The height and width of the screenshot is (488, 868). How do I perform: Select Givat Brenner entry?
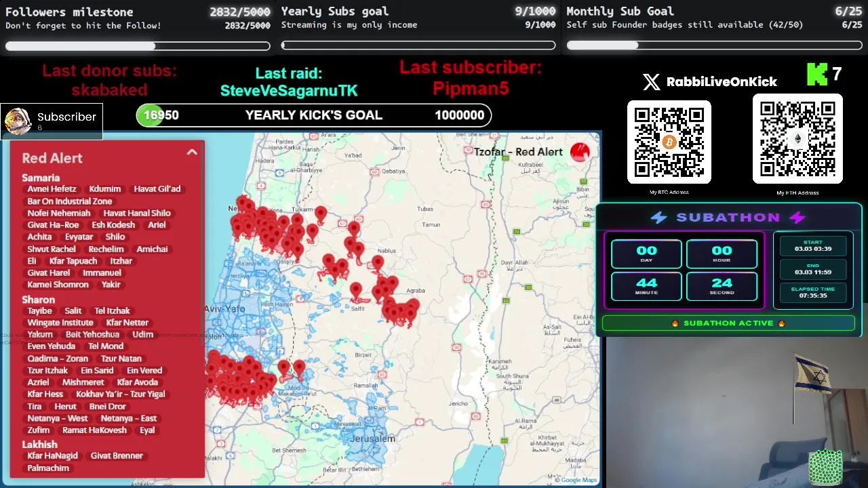(x=117, y=455)
